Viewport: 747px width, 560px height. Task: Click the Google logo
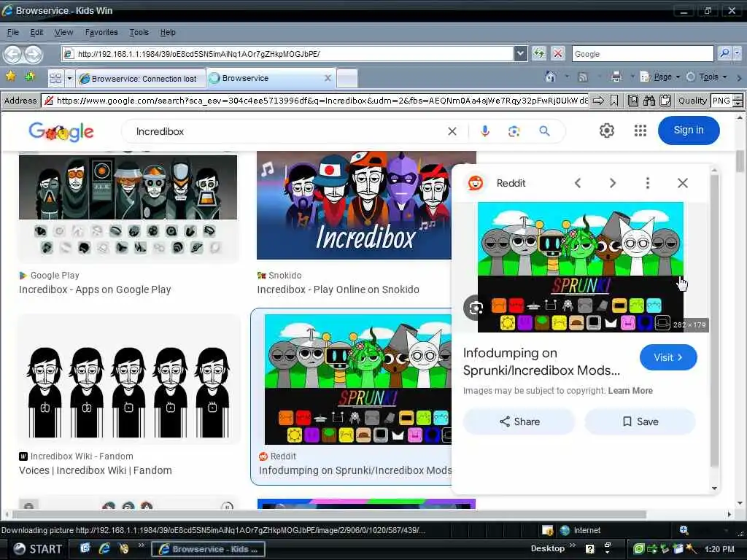61,131
